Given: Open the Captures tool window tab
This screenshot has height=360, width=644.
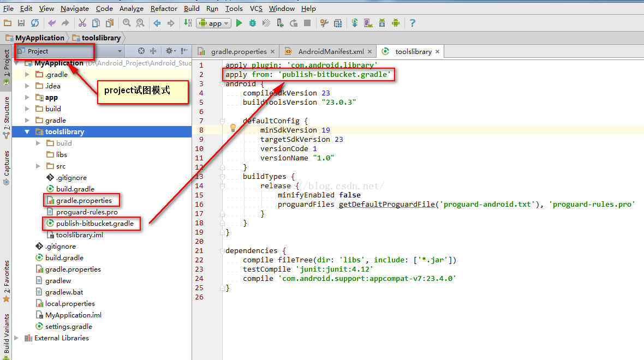Looking at the screenshot, I should [7, 168].
